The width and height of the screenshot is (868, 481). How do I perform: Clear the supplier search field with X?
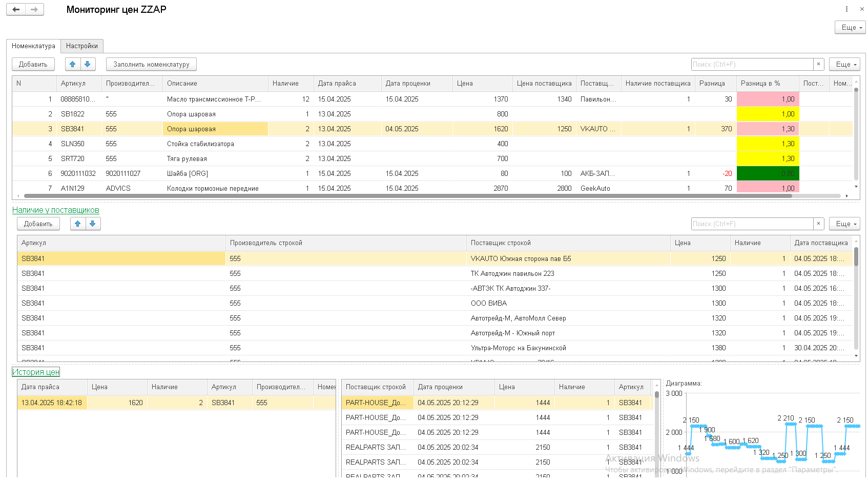pos(818,224)
